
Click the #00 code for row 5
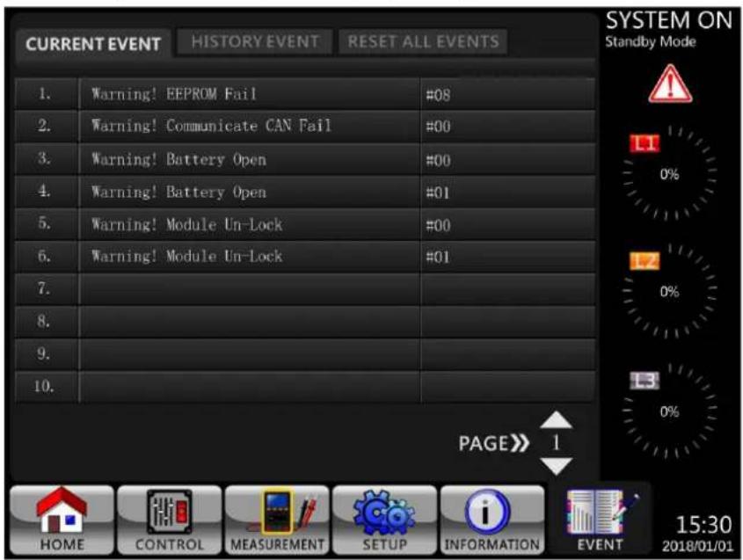438,226
